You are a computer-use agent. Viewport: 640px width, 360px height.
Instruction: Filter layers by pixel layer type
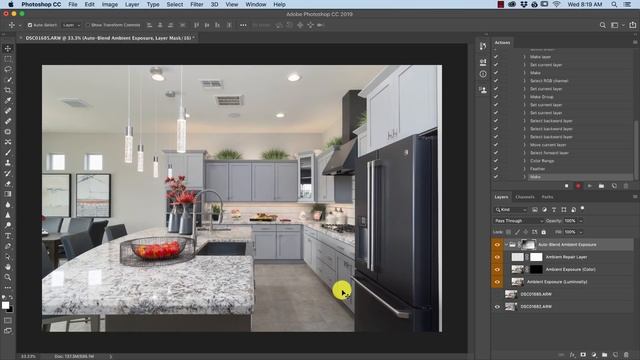535,210
